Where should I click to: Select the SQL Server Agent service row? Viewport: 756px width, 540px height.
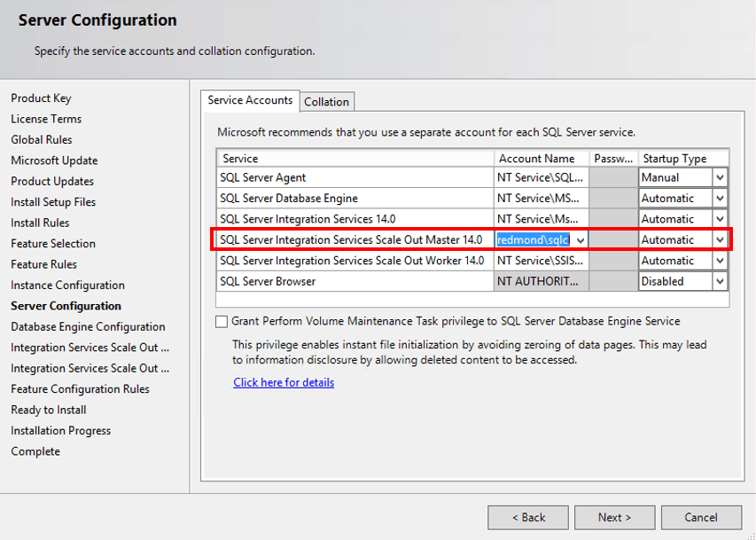click(355, 177)
